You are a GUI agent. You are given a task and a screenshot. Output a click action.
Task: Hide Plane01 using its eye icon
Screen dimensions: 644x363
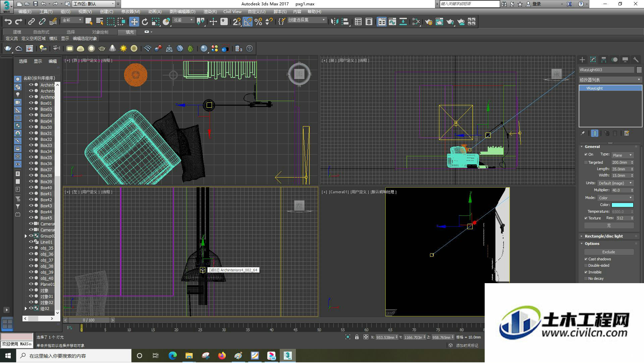pyautogui.click(x=31, y=284)
